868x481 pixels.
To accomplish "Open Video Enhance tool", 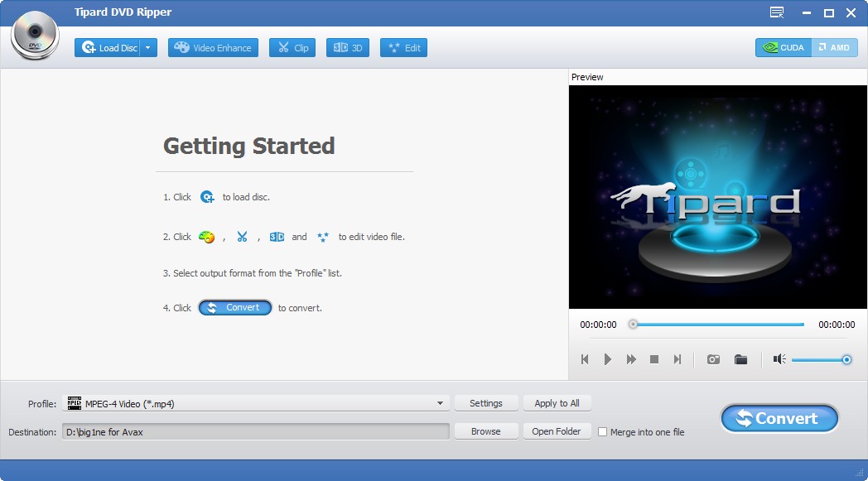I will [213, 47].
